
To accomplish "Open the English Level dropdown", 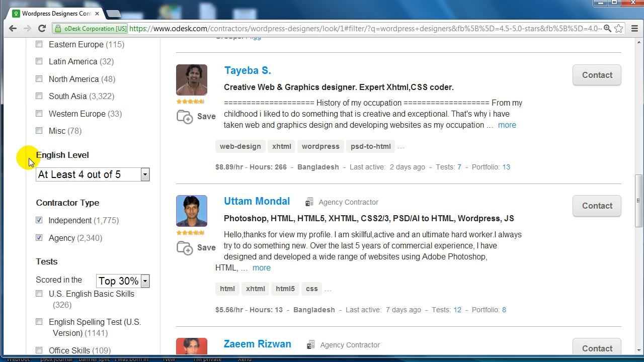I will 93,174.
